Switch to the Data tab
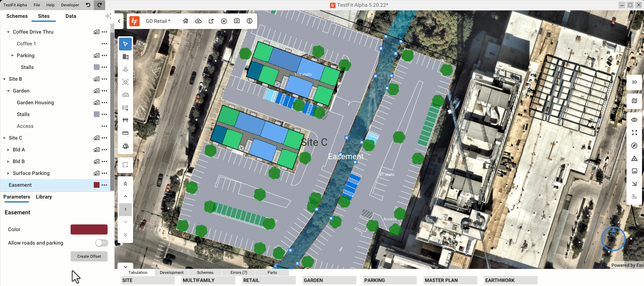The width and height of the screenshot is (644, 286). pyautogui.click(x=71, y=16)
